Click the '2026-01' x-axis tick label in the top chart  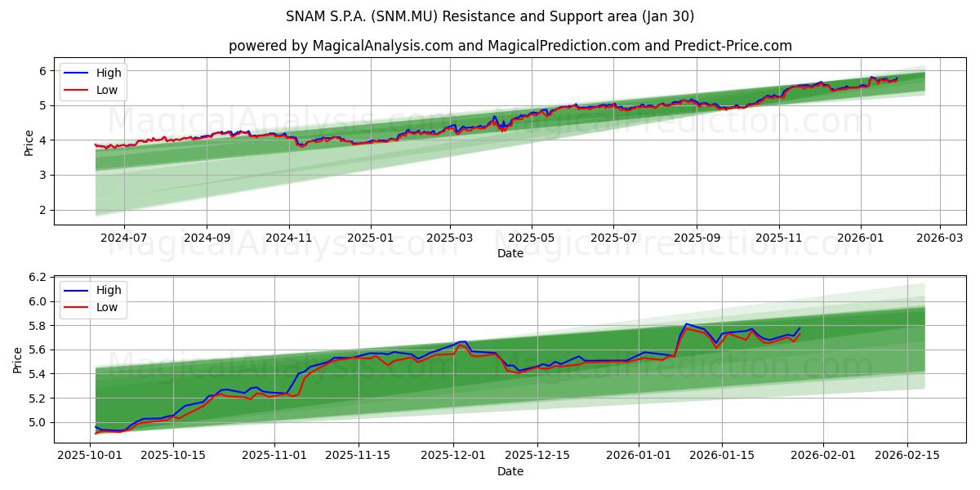[861, 238]
